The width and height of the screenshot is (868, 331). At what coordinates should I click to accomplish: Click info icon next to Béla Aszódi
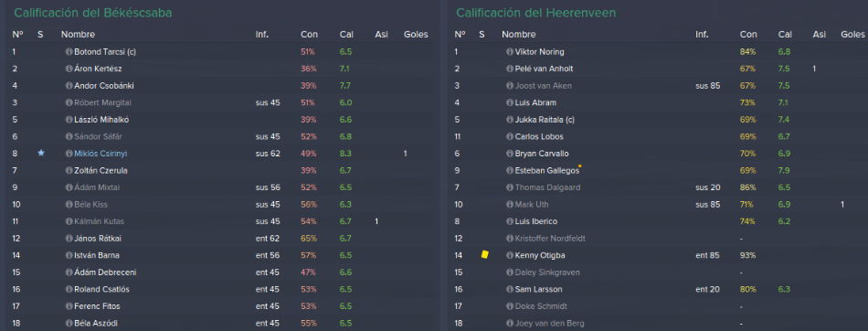point(69,324)
